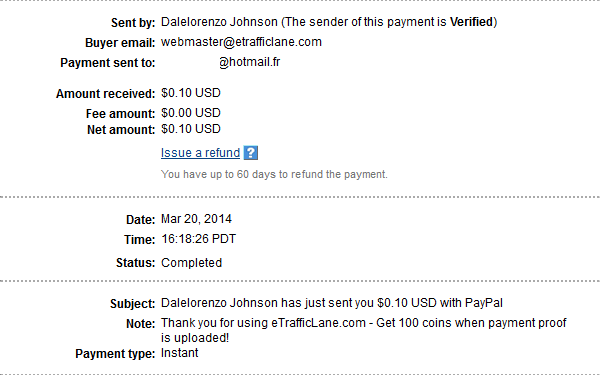Select the buyer email webmaster@etrafficlane.com
This screenshot has height=375, width=603.
tap(241, 42)
